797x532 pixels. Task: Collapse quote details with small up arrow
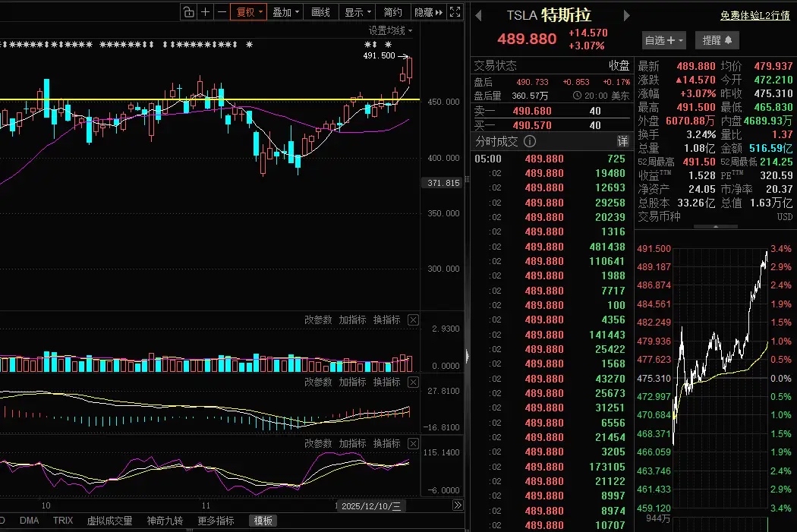click(x=716, y=227)
